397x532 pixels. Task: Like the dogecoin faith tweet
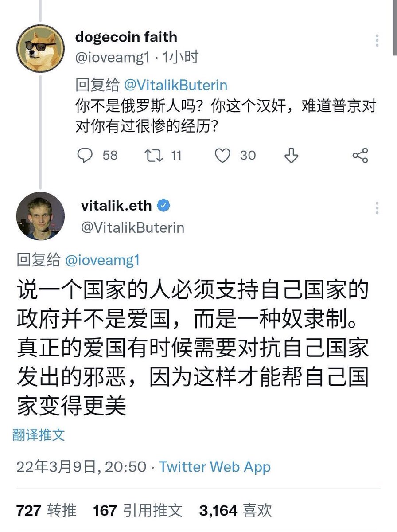222,155
